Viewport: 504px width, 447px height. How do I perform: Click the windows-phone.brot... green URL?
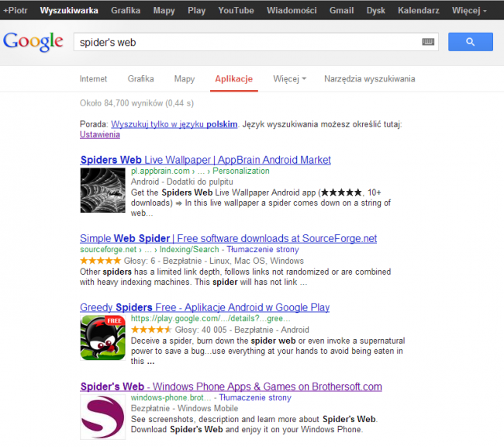[171, 397]
